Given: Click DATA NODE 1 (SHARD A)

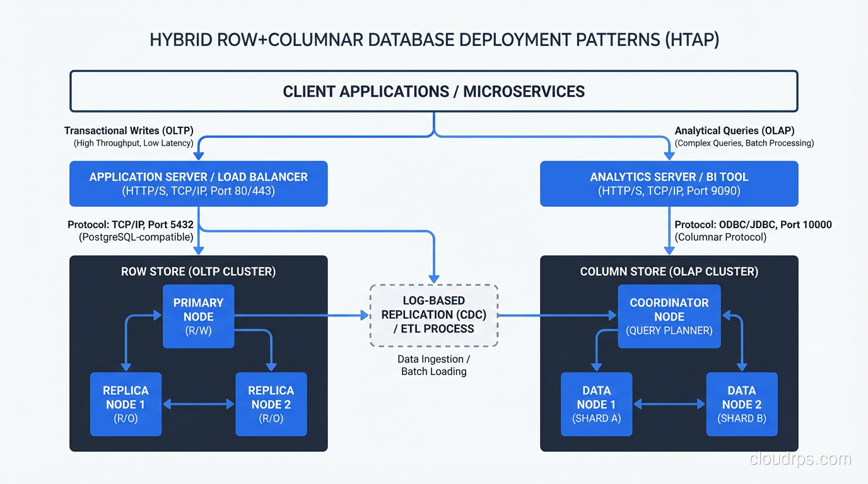Looking at the screenshot, I should pos(596,404).
